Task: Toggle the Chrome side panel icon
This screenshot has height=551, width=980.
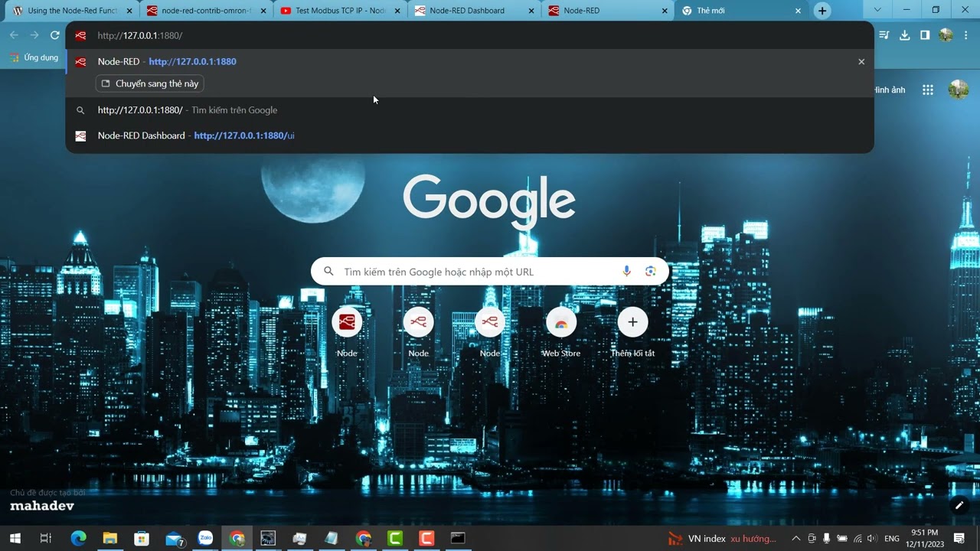Action: [x=925, y=35]
